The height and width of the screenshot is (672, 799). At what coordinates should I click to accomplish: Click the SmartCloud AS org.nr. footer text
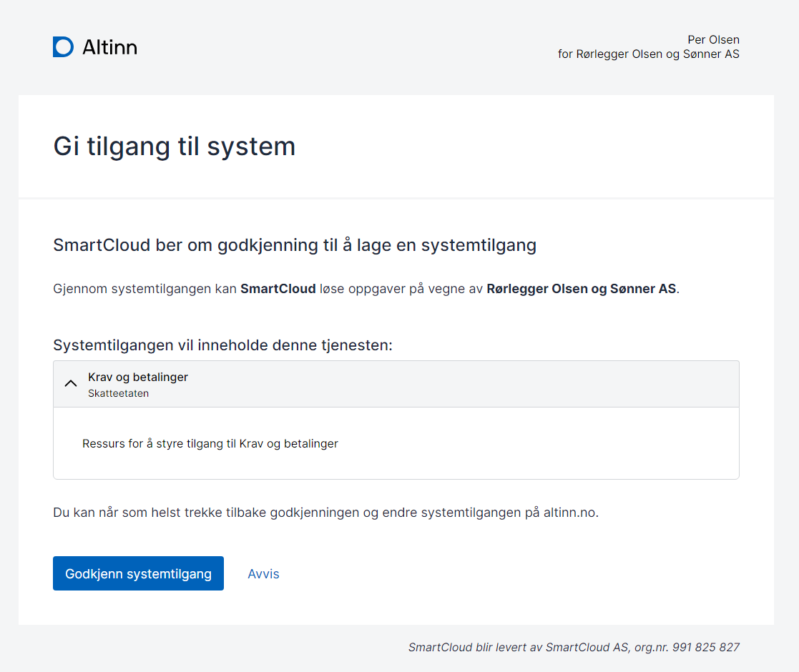pyautogui.click(x=574, y=648)
